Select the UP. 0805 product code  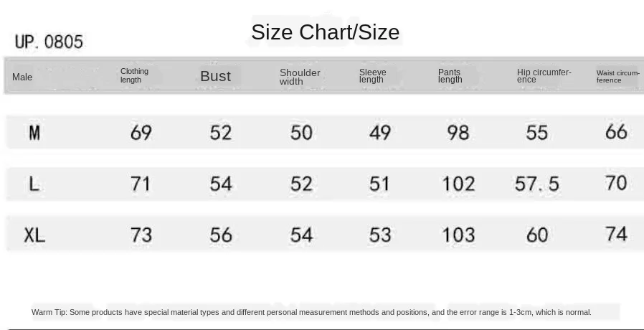[49, 42]
